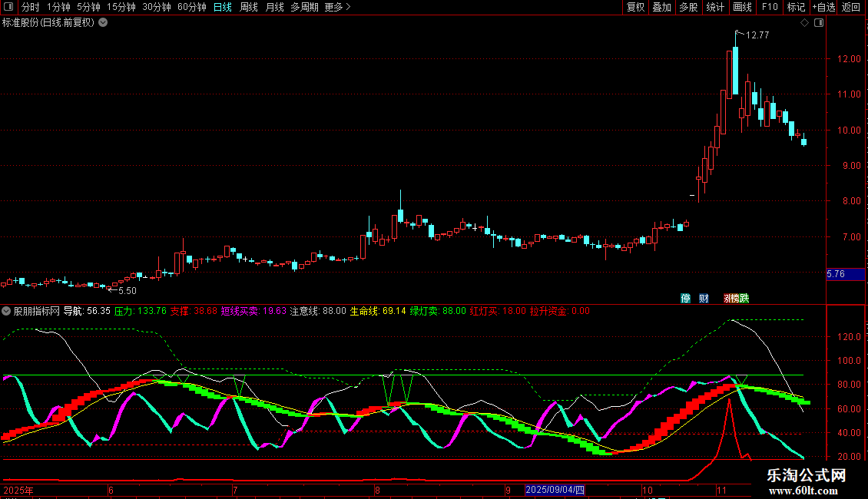Viewport: 868px width, 499px height.
Task: Click the month 8 time axis marker
Action: (377, 490)
